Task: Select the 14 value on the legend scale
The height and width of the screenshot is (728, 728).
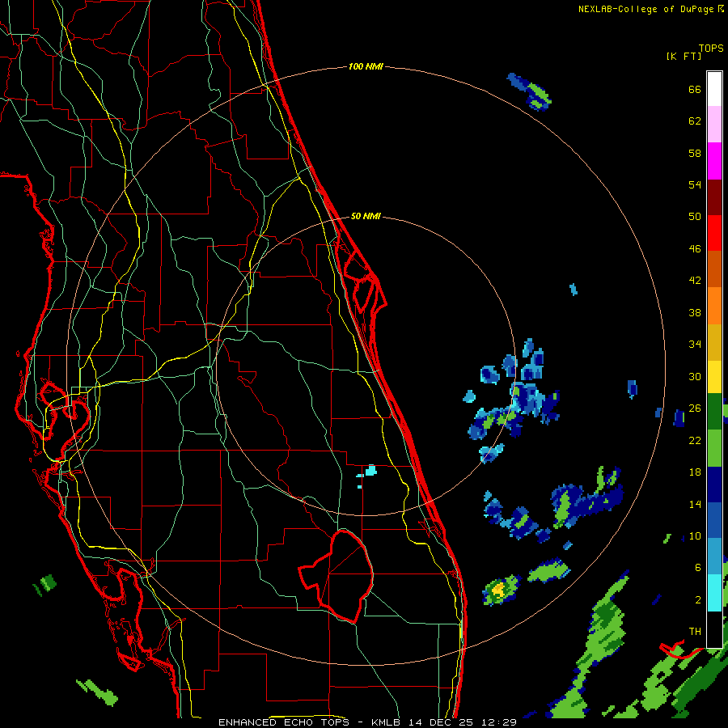Action: click(695, 504)
